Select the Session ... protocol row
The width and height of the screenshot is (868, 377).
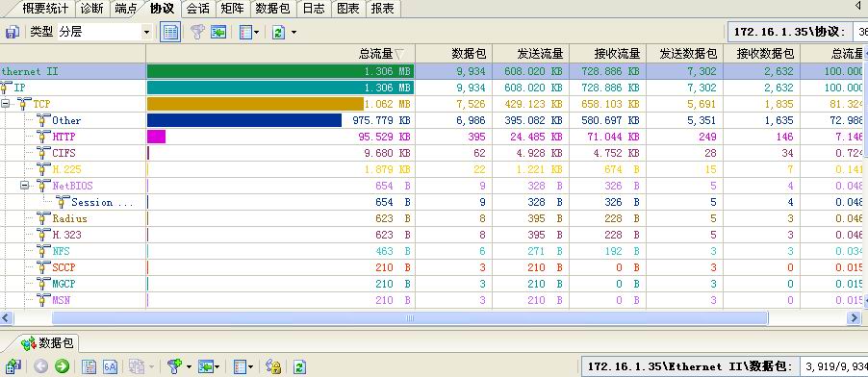pos(432,202)
